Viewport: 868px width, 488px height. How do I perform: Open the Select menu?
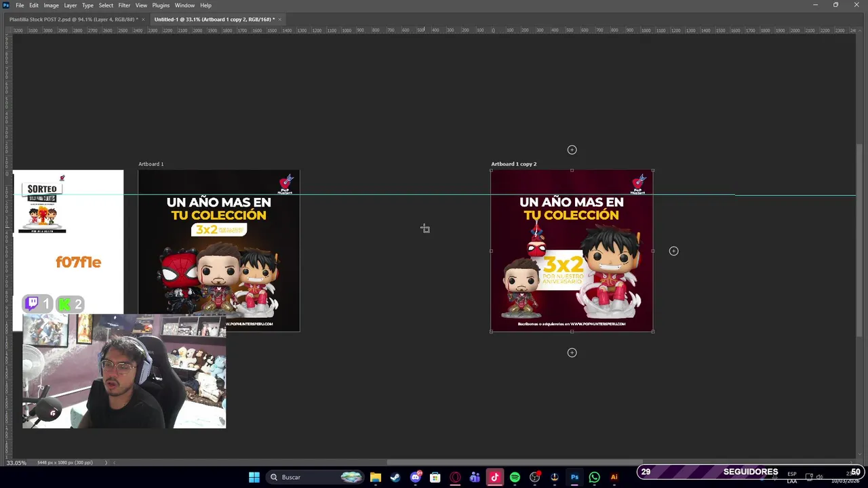click(x=106, y=5)
